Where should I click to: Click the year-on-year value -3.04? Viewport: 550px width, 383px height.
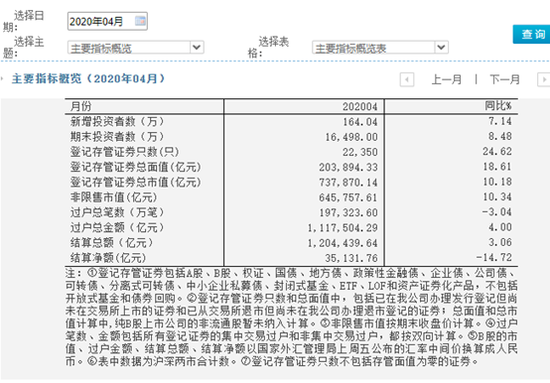(x=497, y=212)
